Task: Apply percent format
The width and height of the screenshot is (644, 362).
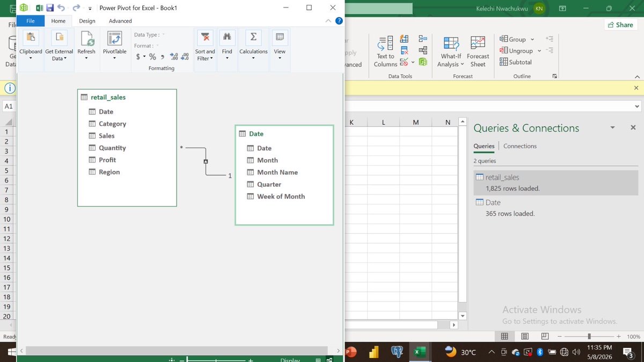Action: 152,56
